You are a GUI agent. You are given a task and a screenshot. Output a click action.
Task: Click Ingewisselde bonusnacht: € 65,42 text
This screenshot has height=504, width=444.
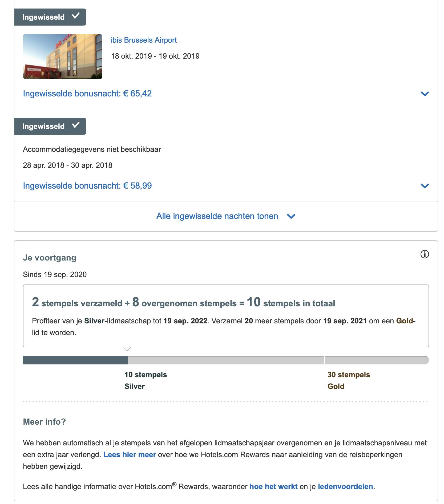click(87, 94)
